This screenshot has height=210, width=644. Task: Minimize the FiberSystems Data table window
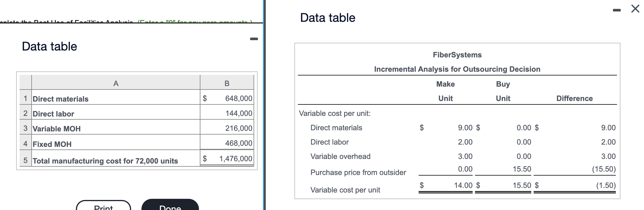coord(616,10)
